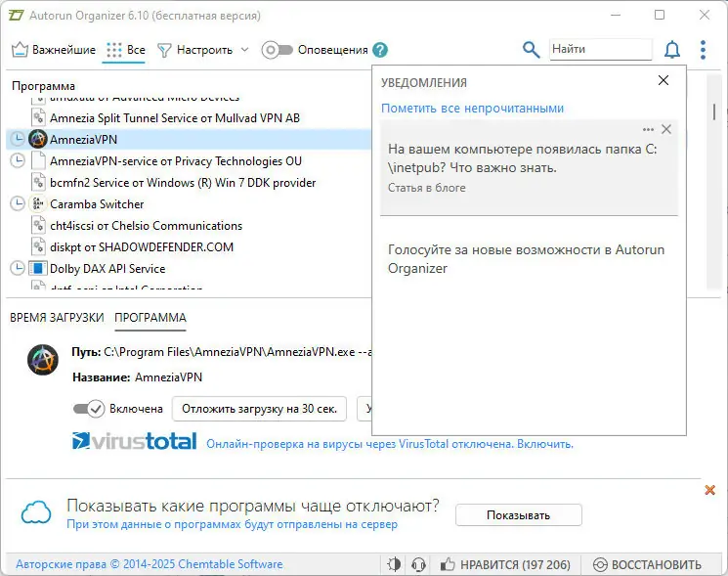
Task: Click in the Найти search field
Action: pyautogui.click(x=600, y=49)
